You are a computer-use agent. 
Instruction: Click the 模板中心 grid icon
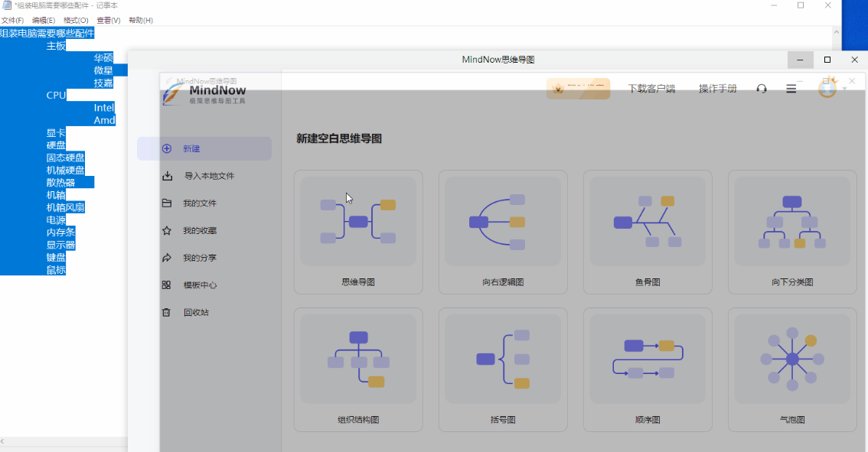(166, 285)
